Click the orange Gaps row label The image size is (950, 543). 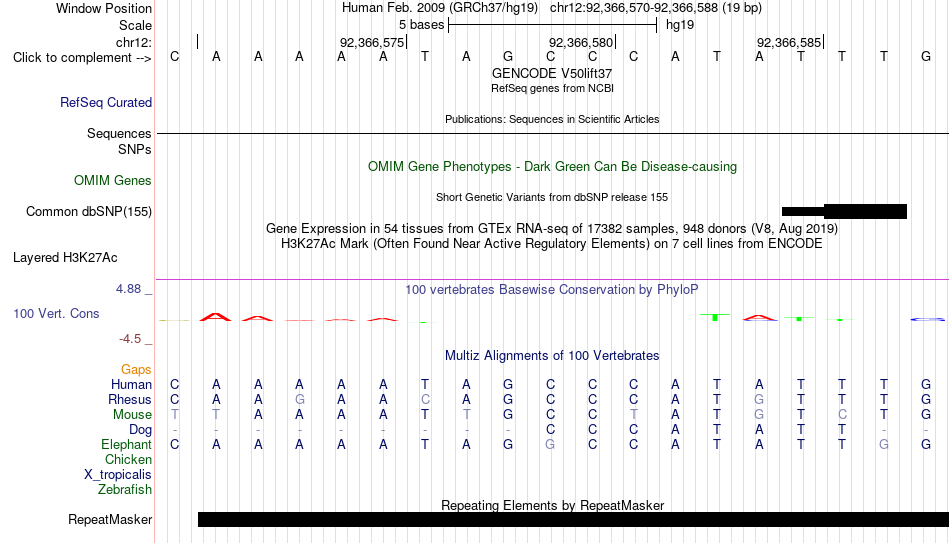click(x=136, y=370)
